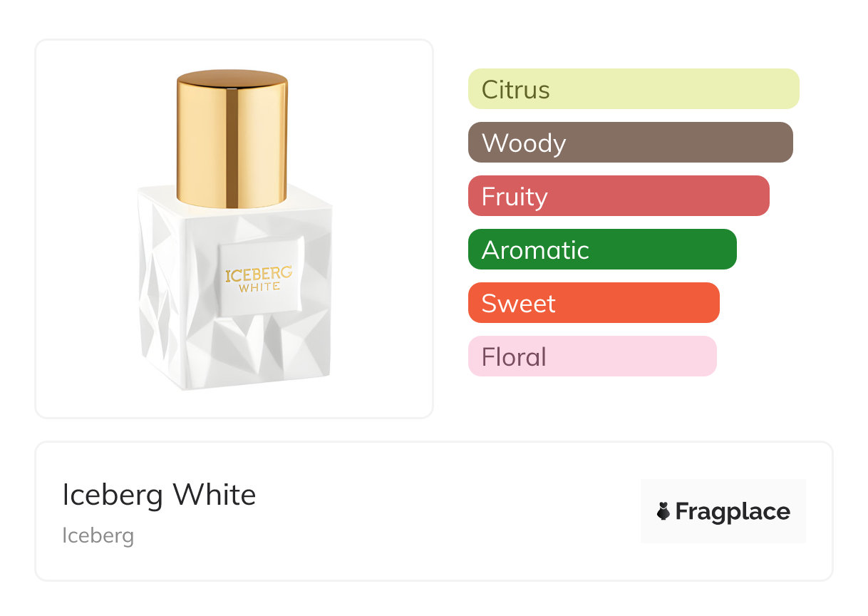Image resolution: width=868 pixels, height=616 pixels.
Task: Open the Iceberg brand link below the title
Action: [x=98, y=535]
